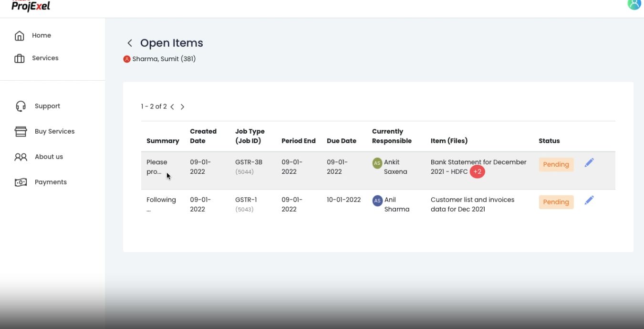
Task: Open the user profile avatar
Action: (634, 4)
